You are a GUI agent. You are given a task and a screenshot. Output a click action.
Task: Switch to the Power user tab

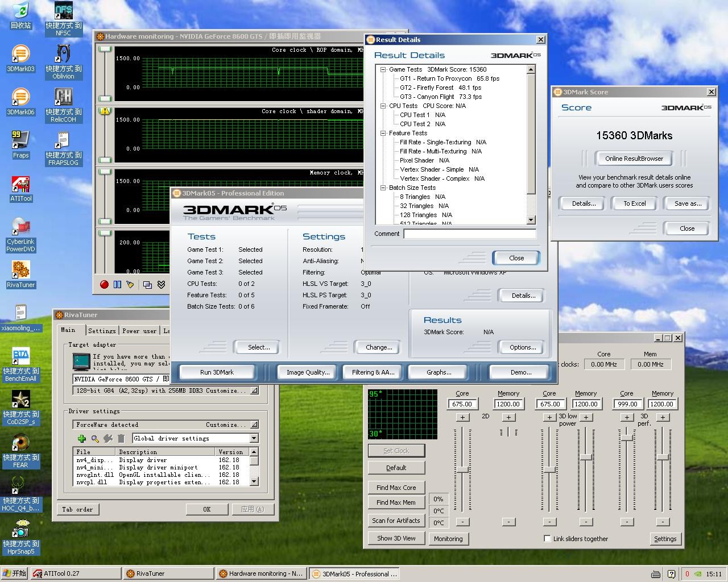(139, 331)
